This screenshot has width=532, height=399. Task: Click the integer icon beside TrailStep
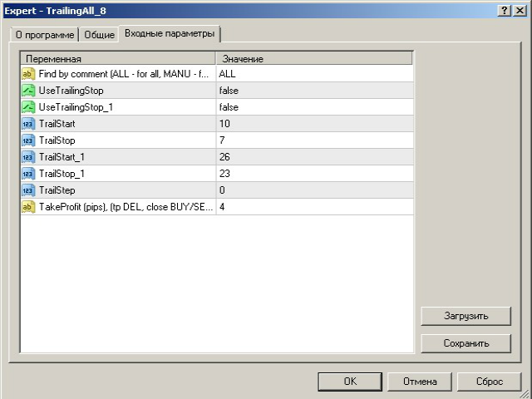(28, 190)
